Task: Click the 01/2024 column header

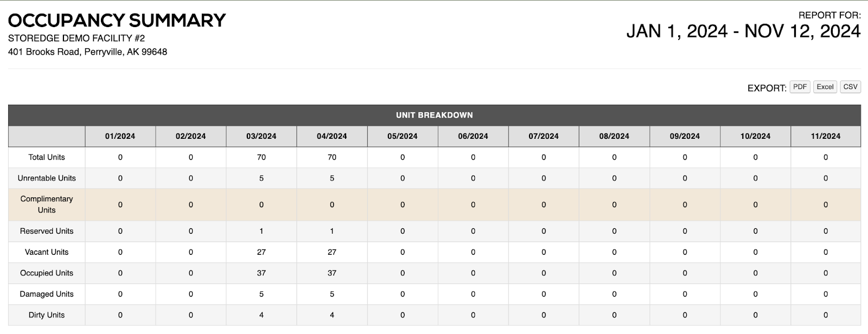Action: (x=120, y=136)
